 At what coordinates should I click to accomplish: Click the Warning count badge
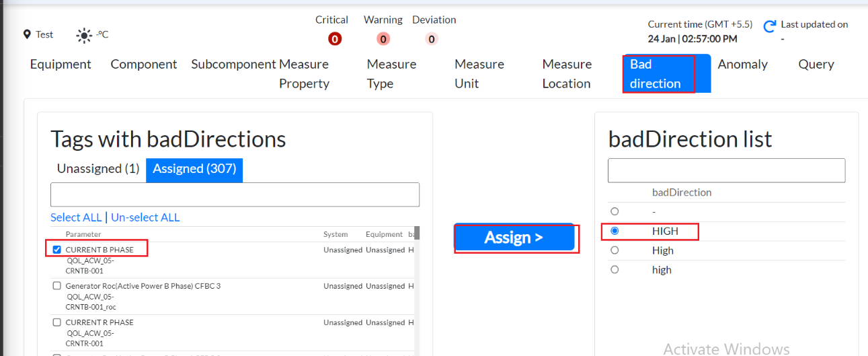tap(383, 39)
